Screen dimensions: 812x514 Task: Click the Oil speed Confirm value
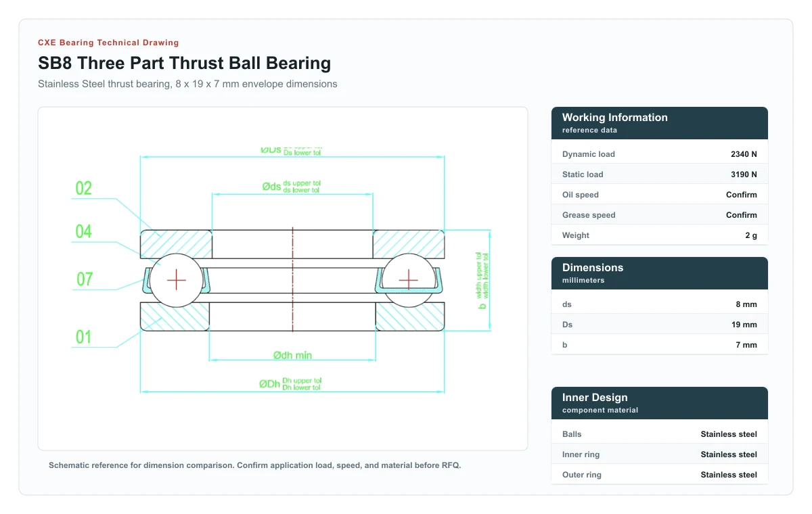[742, 195]
